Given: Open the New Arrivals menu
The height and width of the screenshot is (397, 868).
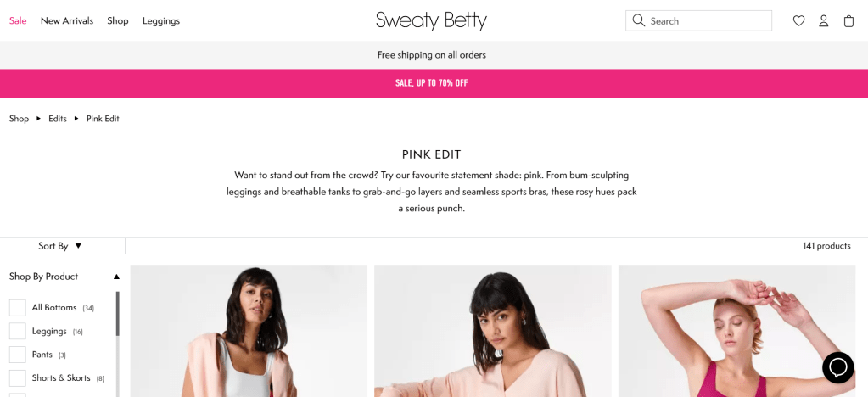Looking at the screenshot, I should click(x=67, y=20).
